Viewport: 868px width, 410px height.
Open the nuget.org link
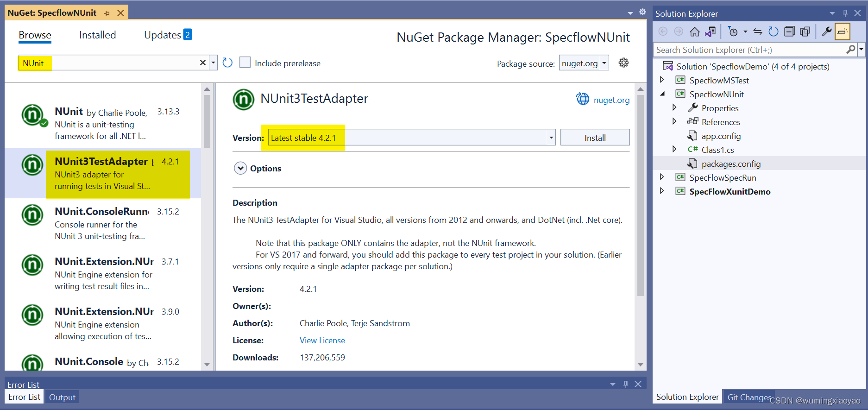611,100
